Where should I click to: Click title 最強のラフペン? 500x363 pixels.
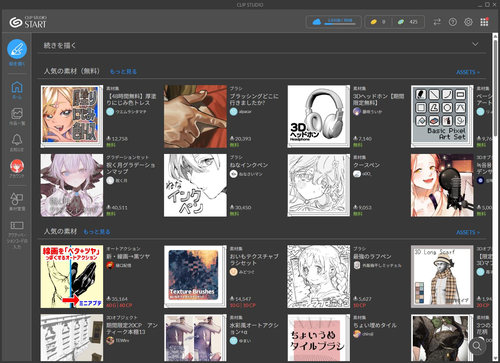[x=372, y=257]
